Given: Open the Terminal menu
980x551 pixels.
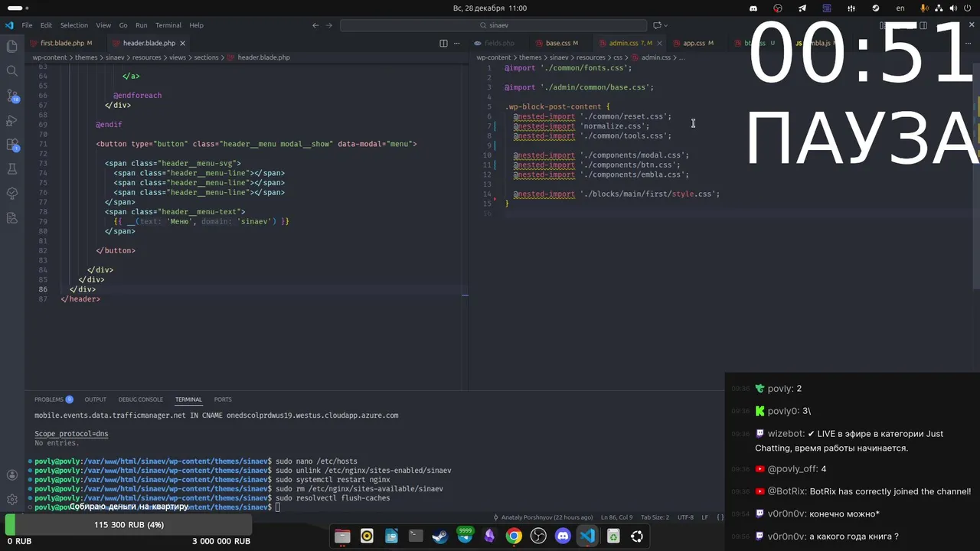Looking at the screenshot, I should [x=168, y=25].
